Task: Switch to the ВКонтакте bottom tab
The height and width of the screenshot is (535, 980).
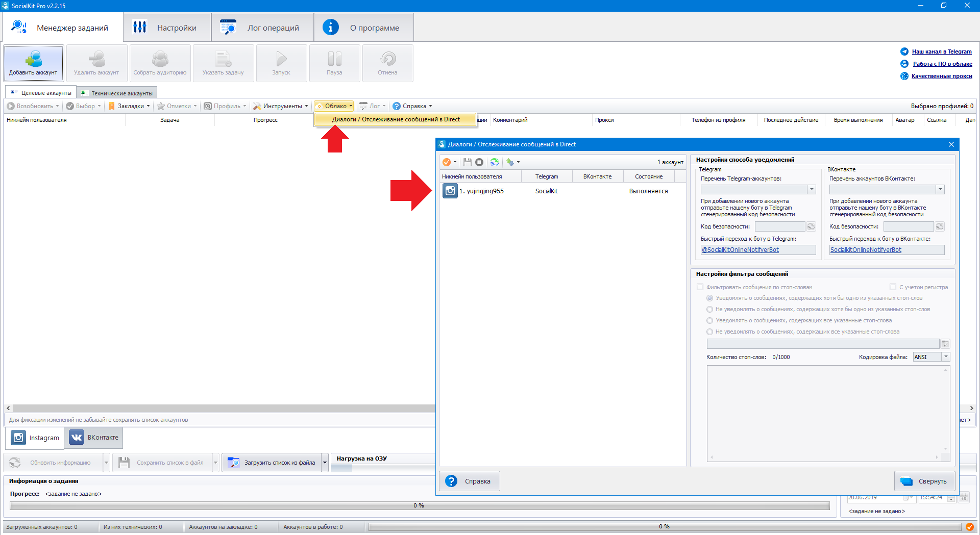Action: 94,438
